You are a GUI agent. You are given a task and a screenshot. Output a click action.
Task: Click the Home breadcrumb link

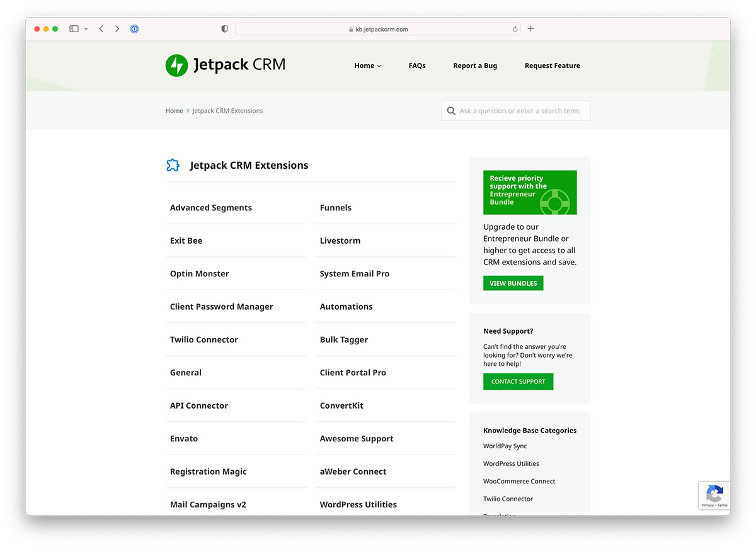pos(175,111)
